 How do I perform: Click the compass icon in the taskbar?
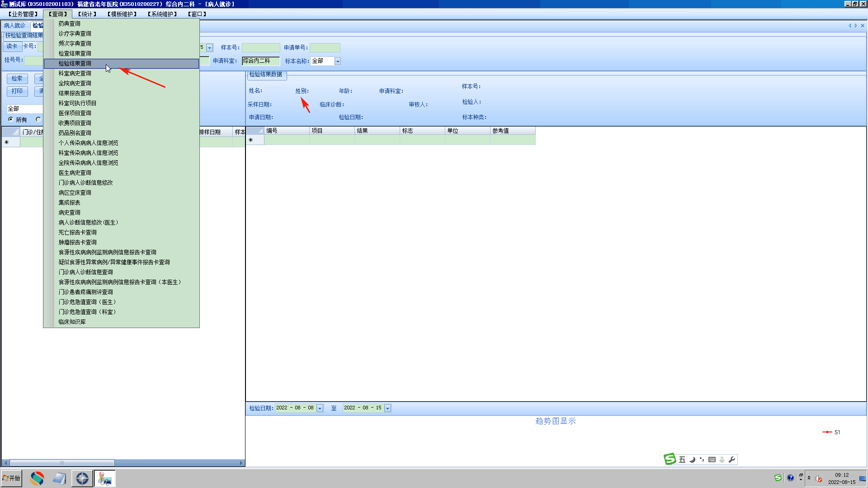82,478
